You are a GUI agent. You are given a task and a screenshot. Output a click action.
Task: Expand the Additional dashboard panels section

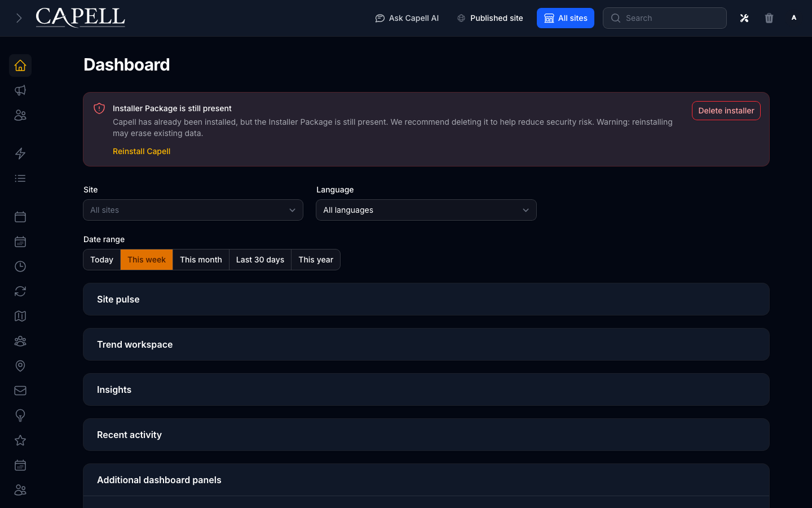point(426,480)
